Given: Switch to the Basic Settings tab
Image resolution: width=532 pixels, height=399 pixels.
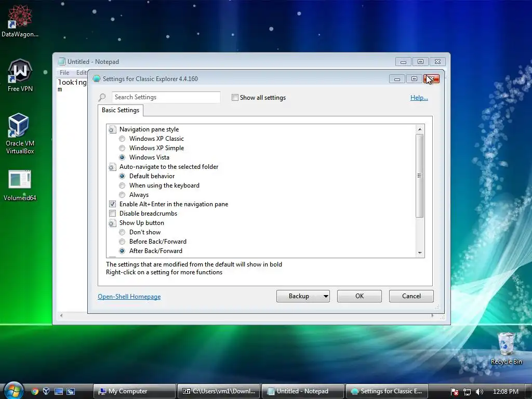Looking at the screenshot, I should click(x=121, y=110).
